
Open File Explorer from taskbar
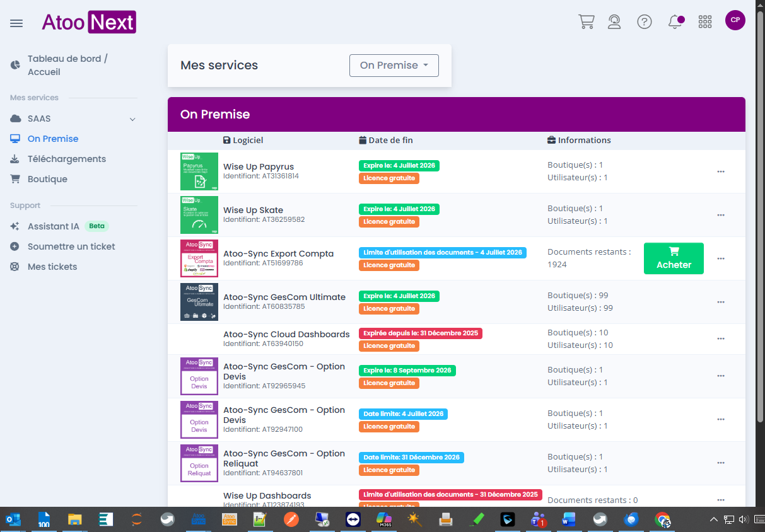(x=75, y=519)
